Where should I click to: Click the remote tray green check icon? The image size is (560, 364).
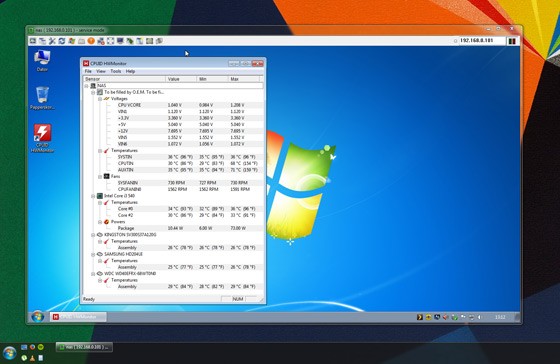pos(454,317)
